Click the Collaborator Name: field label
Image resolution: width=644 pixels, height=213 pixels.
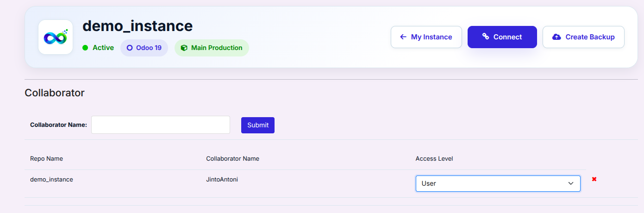58,125
